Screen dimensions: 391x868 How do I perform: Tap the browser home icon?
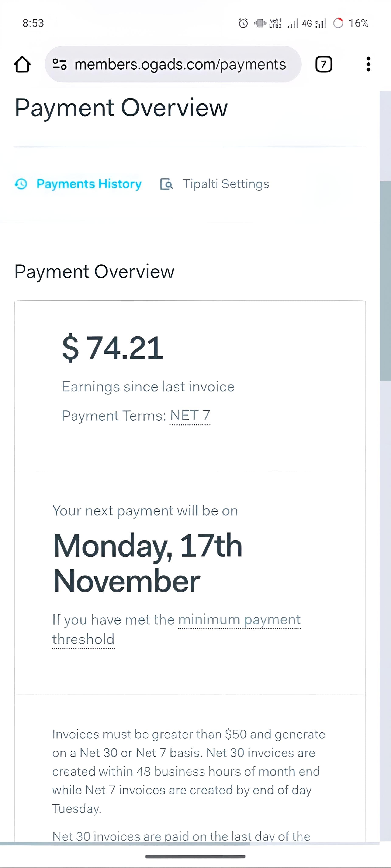pyautogui.click(x=22, y=64)
